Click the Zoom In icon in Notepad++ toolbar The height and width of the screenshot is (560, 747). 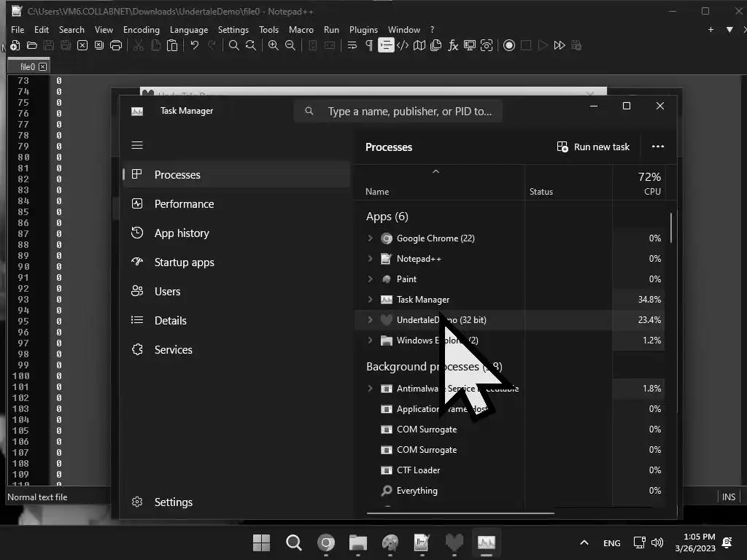[x=274, y=45]
